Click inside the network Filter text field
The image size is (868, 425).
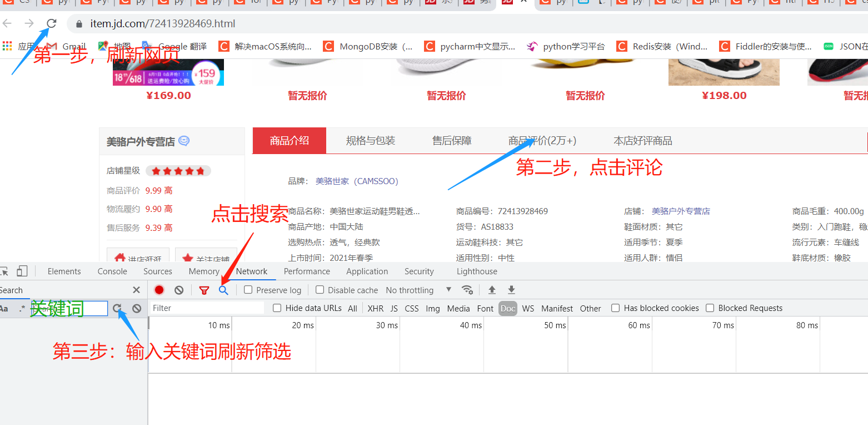[207, 308]
